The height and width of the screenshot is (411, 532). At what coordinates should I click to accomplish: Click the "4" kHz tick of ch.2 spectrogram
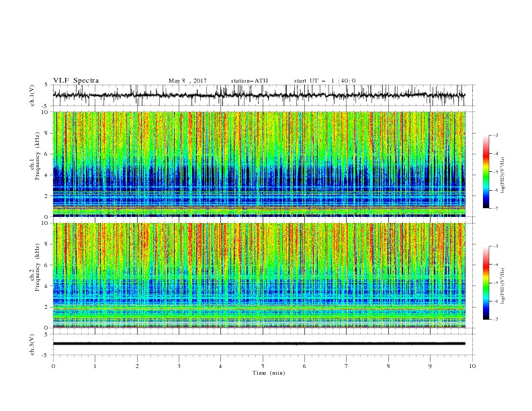pyautogui.click(x=47, y=286)
